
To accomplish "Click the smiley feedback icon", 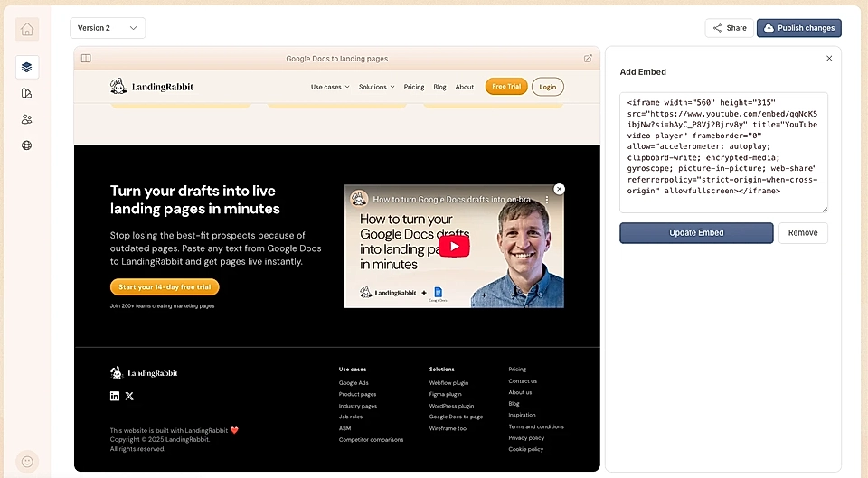I will tap(27, 461).
